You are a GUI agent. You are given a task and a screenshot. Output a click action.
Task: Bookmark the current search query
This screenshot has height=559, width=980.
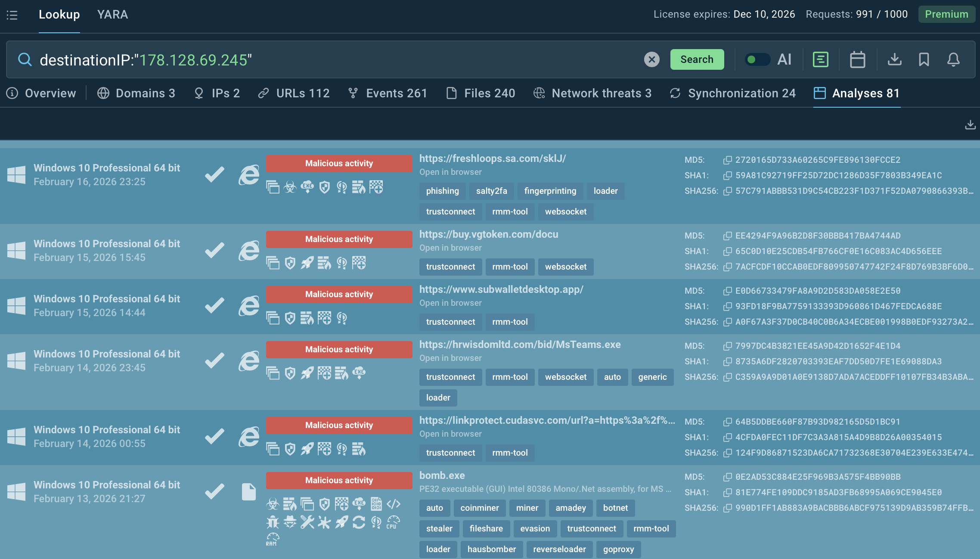pos(924,60)
